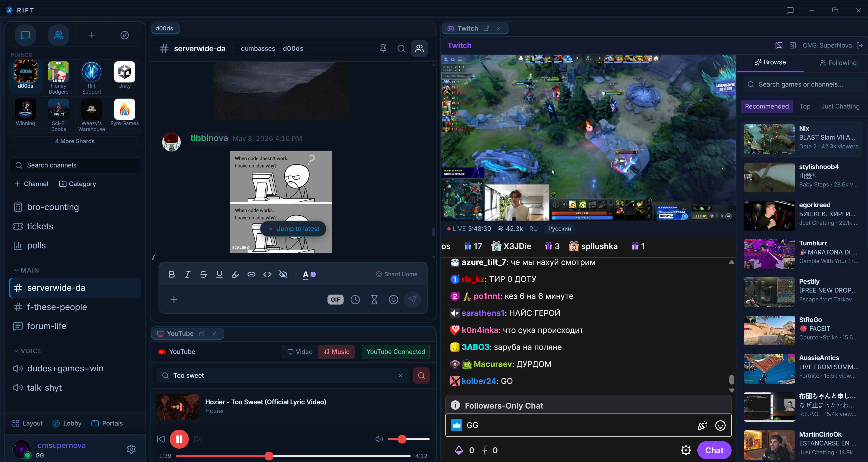Open the Portals menu
The height and width of the screenshot is (462, 868).
pyautogui.click(x=107, y=423)
